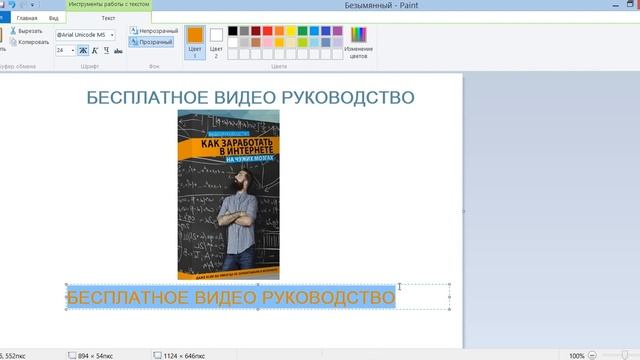Click the Копировать (Copy) button
The image size is (640, 360).
(x=29, y=42)
